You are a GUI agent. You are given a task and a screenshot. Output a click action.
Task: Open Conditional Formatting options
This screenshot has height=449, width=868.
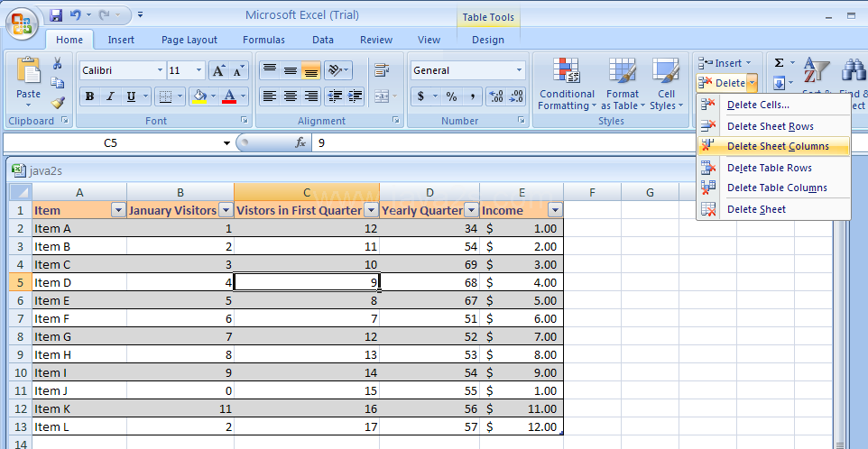(567, 84)
